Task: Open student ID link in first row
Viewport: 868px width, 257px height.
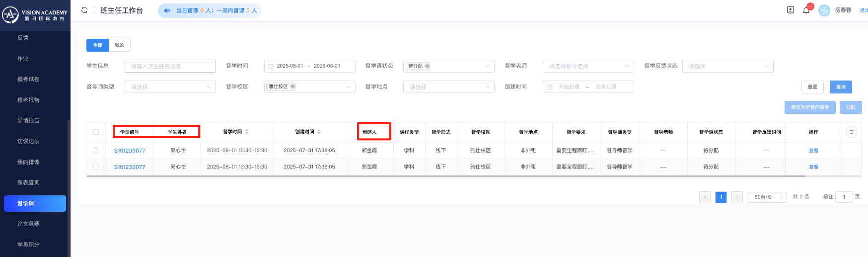Action: tap(130, 151)
